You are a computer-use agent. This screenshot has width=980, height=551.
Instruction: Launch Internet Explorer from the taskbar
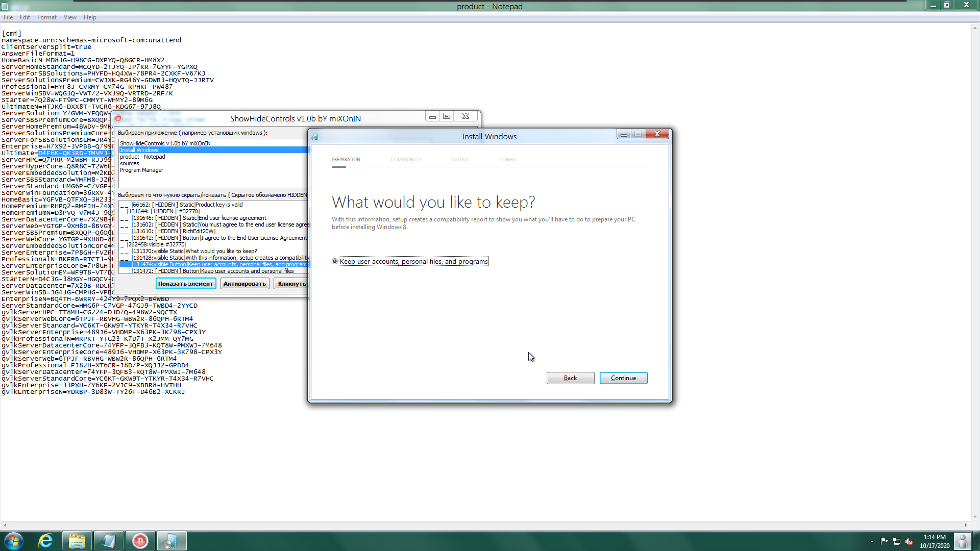tap(46, 541)
